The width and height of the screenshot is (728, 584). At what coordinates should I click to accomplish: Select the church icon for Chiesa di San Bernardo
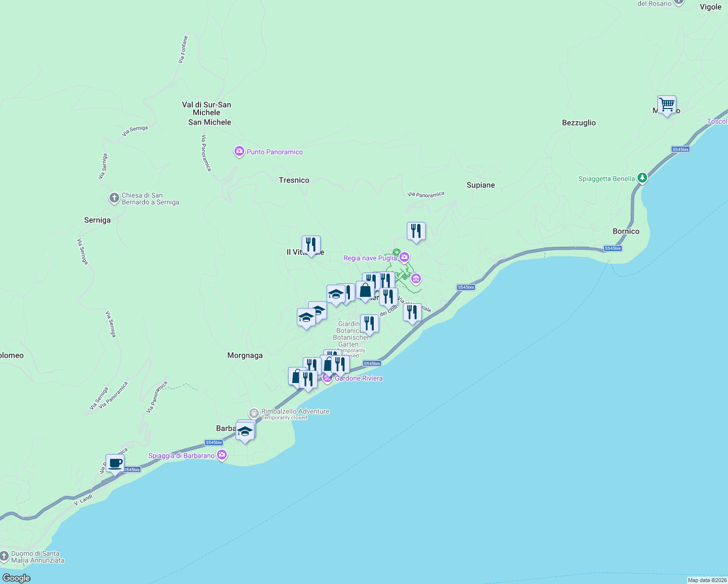pos(113,198)
